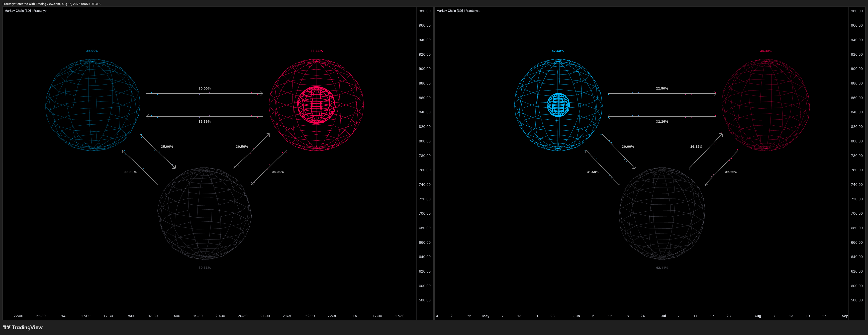
Task: Click the 35.48% label above the dark red sphere
Action: (766, 51)
